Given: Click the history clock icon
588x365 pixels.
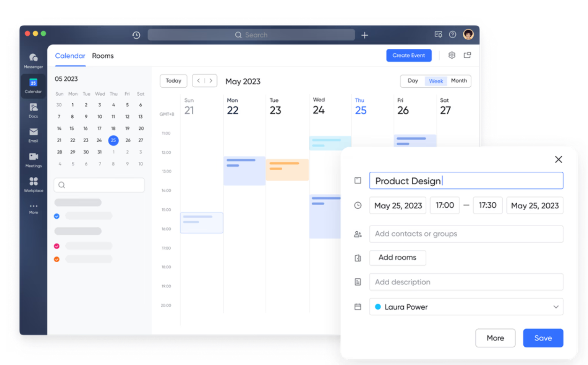Looking at the screenshot, I should (x=136, y=35).
